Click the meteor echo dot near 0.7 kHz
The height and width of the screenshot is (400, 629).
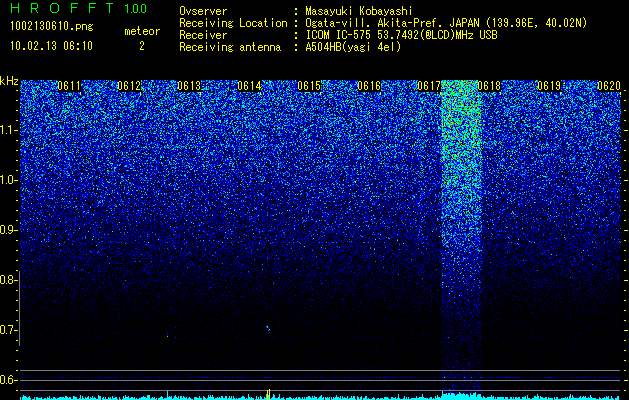pos(268,328)
